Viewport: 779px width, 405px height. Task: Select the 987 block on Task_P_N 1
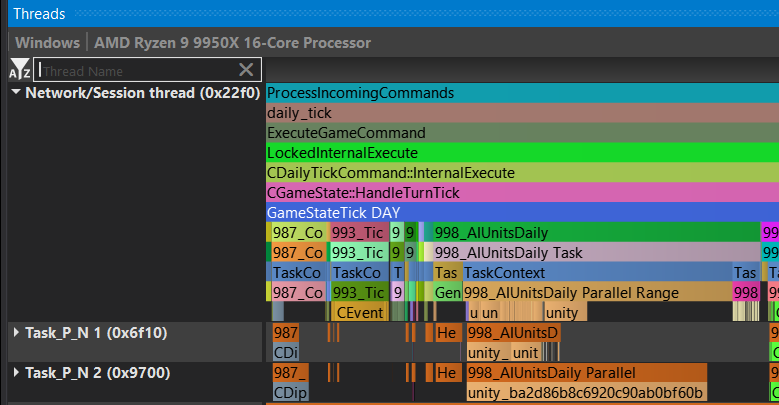click(286, 332)
